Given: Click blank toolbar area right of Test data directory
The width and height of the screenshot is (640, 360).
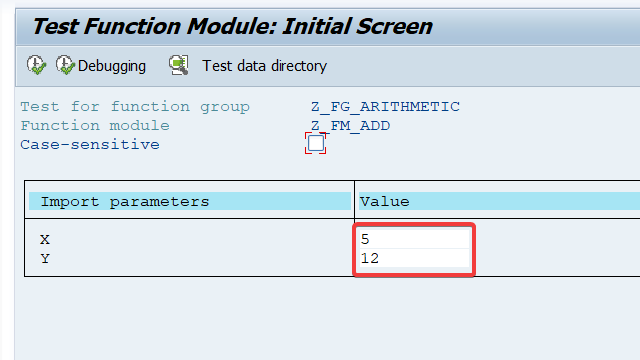Looking at the screenshot, I should (482, 66).
